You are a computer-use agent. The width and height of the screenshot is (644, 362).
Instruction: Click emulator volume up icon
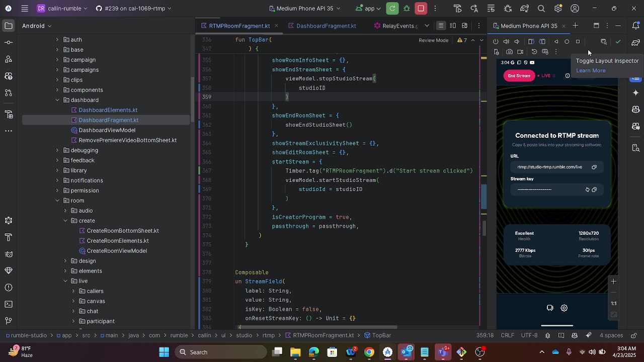click(506, 42)
